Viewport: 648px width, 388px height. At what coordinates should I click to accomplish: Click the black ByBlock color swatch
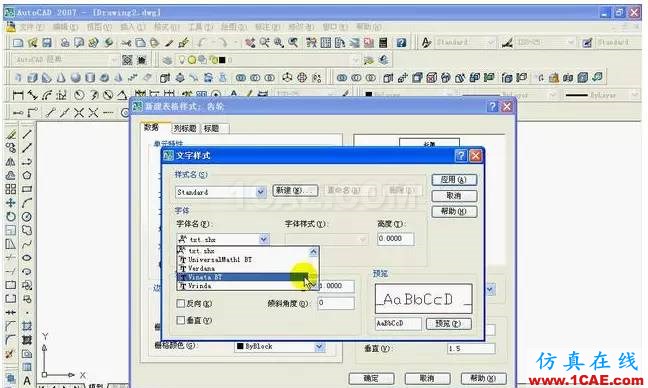(240, 347)
